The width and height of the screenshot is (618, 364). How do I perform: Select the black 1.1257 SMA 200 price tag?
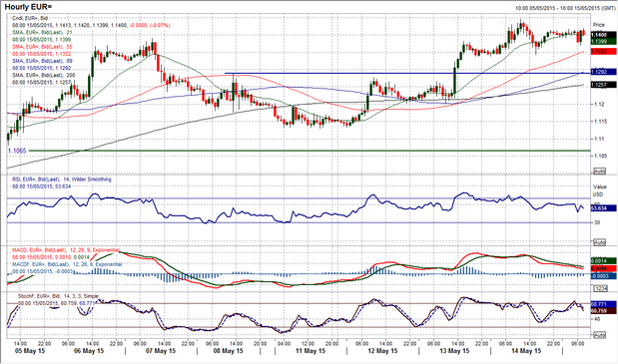pyautogui.click(x=603, y=85)
